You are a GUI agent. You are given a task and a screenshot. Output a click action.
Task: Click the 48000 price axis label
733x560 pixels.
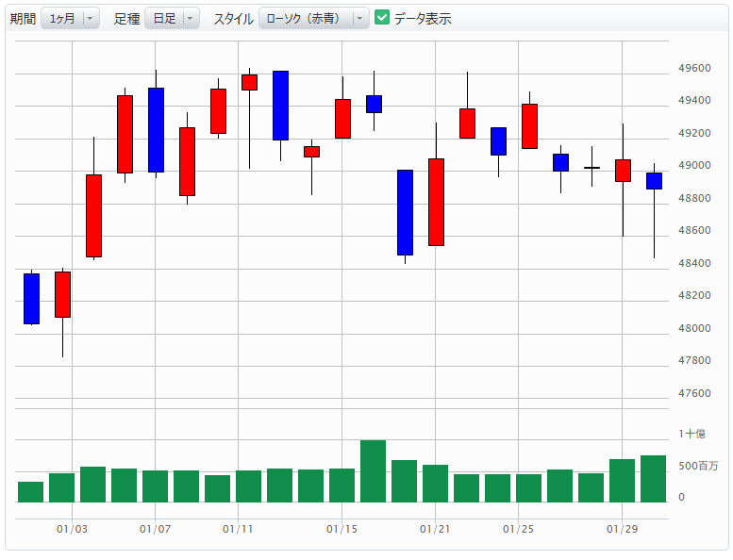pyautogui.click(x=694, y=328)
